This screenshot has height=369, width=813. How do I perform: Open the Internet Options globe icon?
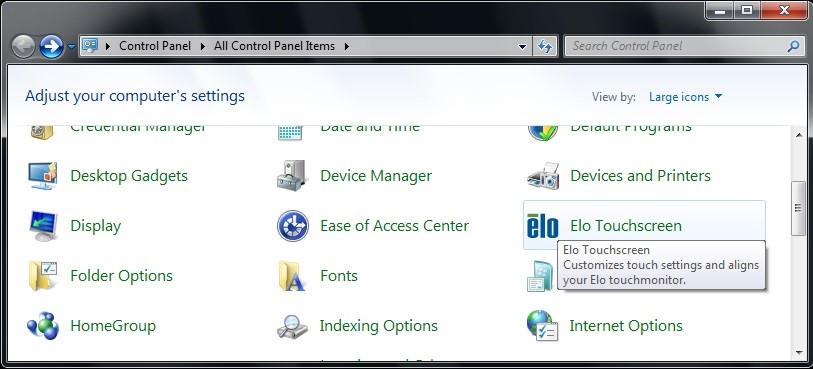click(x=542, y=325)
